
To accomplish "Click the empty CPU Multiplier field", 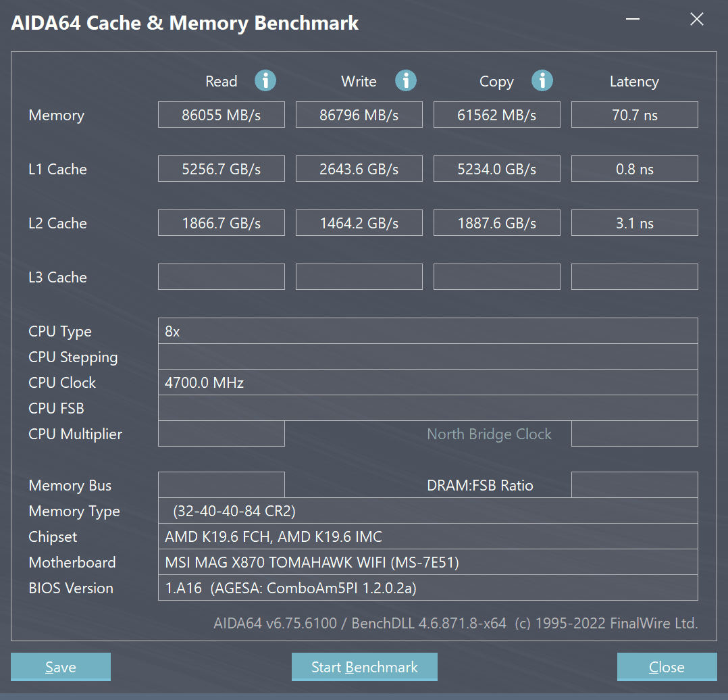I will pos(222,433).
